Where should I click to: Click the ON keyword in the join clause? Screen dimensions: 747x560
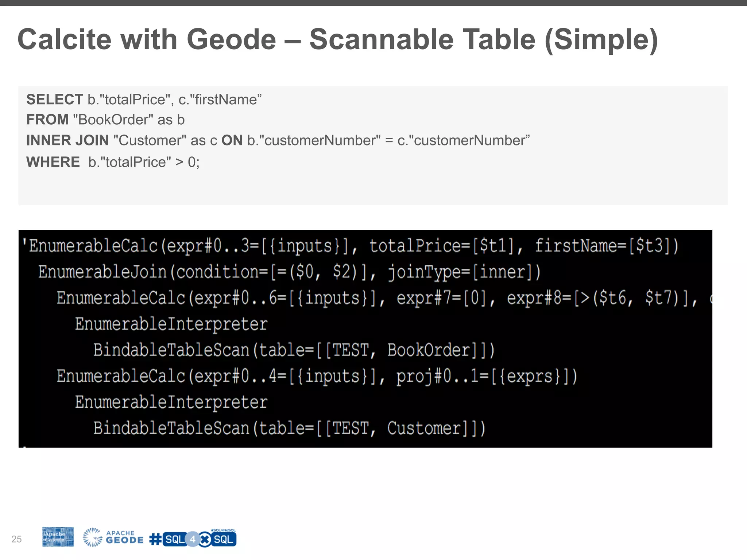232,140
